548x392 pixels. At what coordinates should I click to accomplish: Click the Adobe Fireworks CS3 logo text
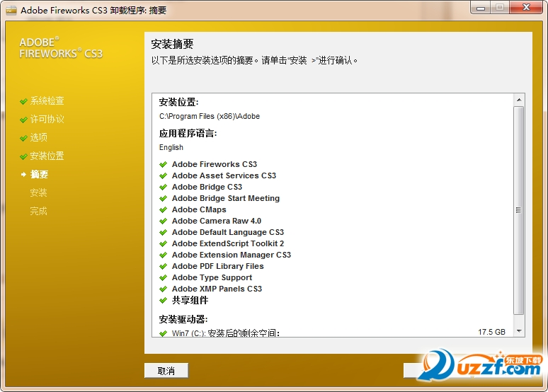pos(61,48)
